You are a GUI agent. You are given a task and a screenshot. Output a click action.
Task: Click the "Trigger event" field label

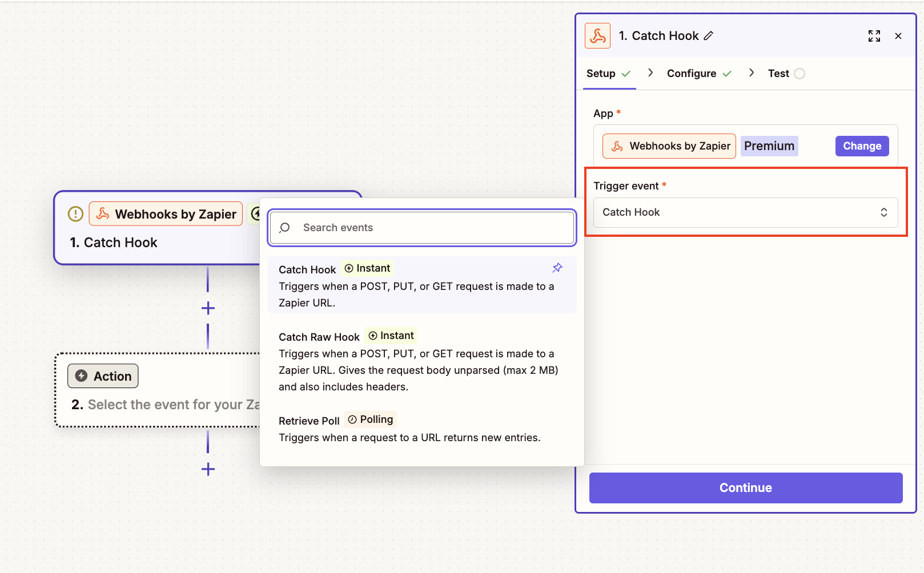tap(626, 186)
